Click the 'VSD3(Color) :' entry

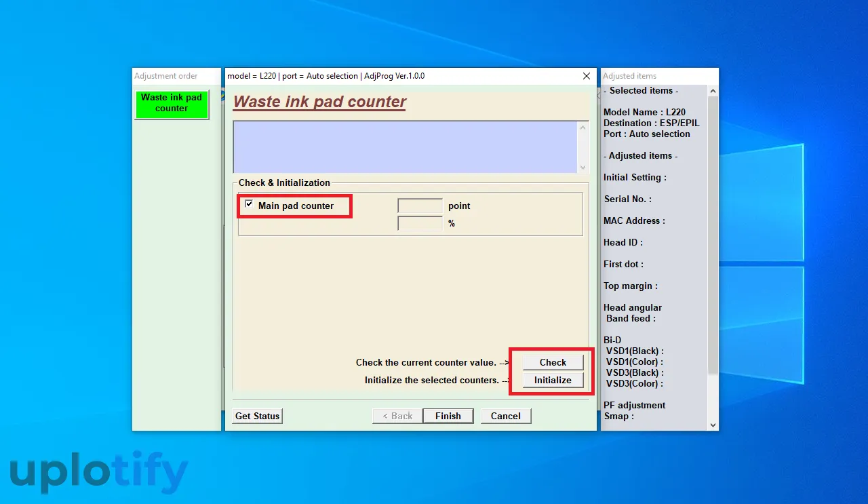pos(635,383)
